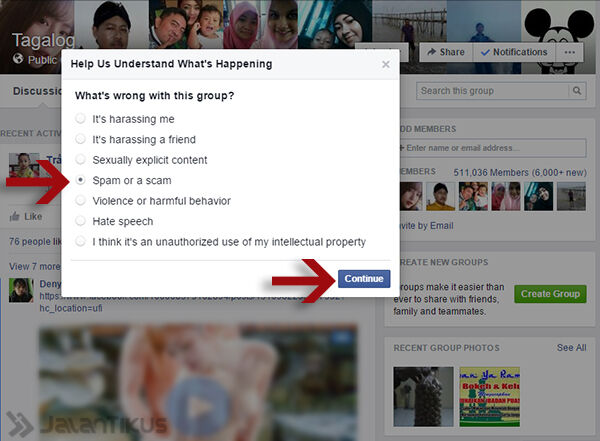Open the Invite by Email link
This screenshot has height=441, width=600.
coord(426,226)
